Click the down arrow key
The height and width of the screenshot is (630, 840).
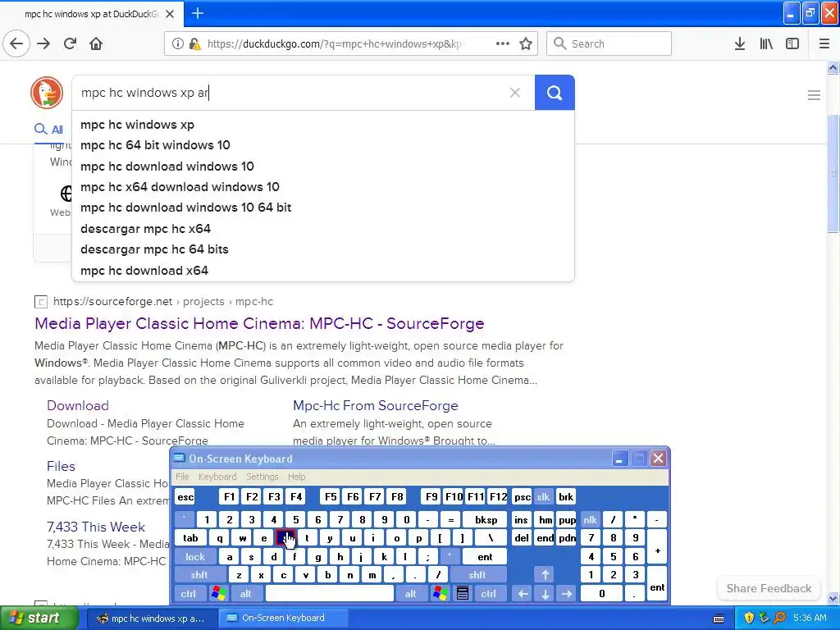[545, 594]
